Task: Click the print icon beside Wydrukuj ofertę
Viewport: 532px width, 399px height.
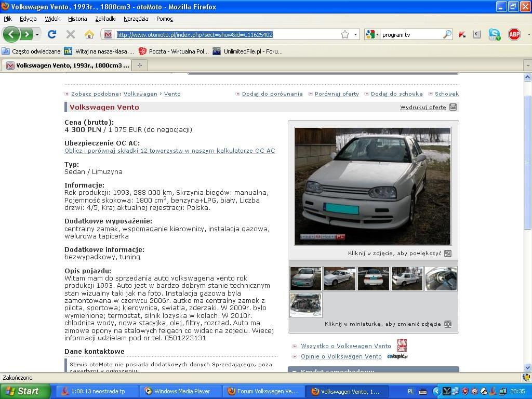Action: (453, 107)
